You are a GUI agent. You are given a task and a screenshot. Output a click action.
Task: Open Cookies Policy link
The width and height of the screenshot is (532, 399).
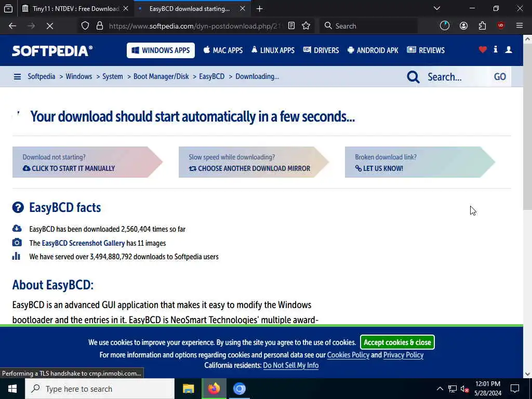(x=348, y=355)
